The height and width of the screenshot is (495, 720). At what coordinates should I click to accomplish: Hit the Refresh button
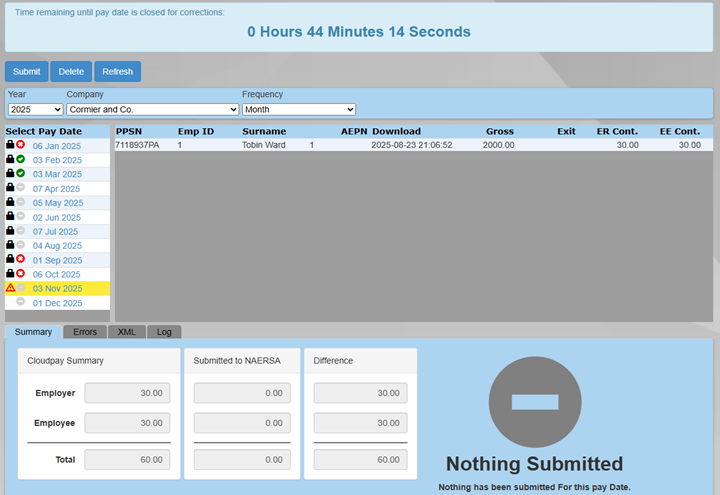[x=117, y=72]
